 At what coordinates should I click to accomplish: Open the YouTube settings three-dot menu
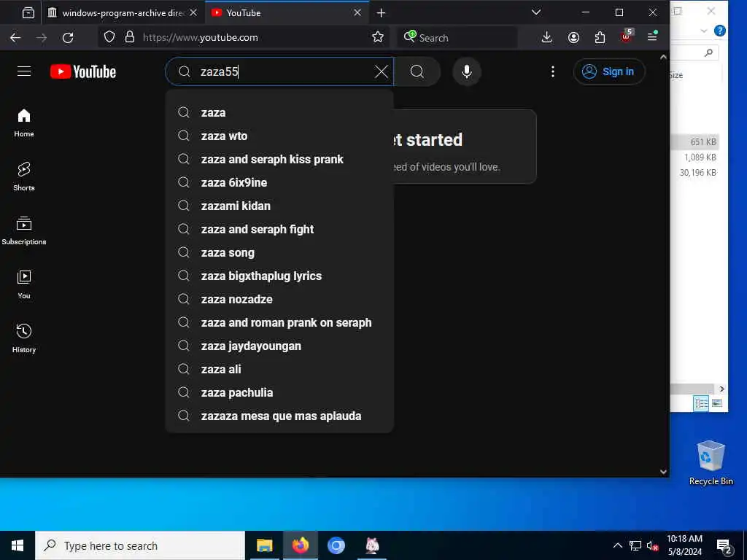[553, 71]
